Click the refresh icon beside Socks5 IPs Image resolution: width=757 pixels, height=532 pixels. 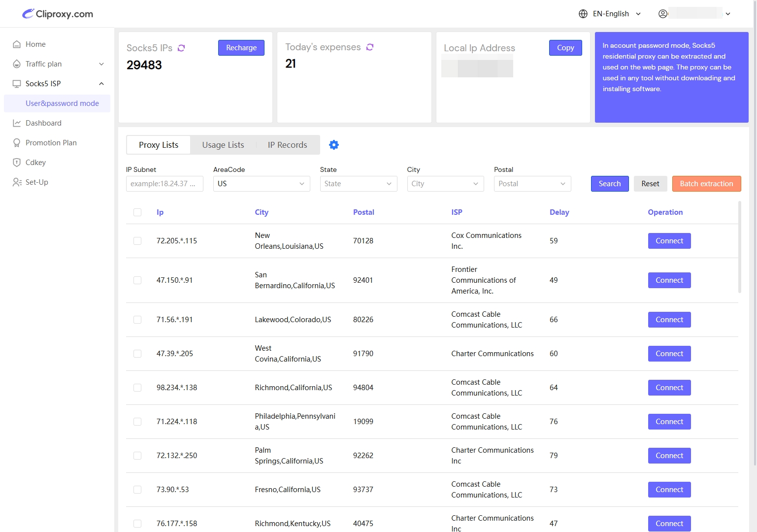point(181,48)
